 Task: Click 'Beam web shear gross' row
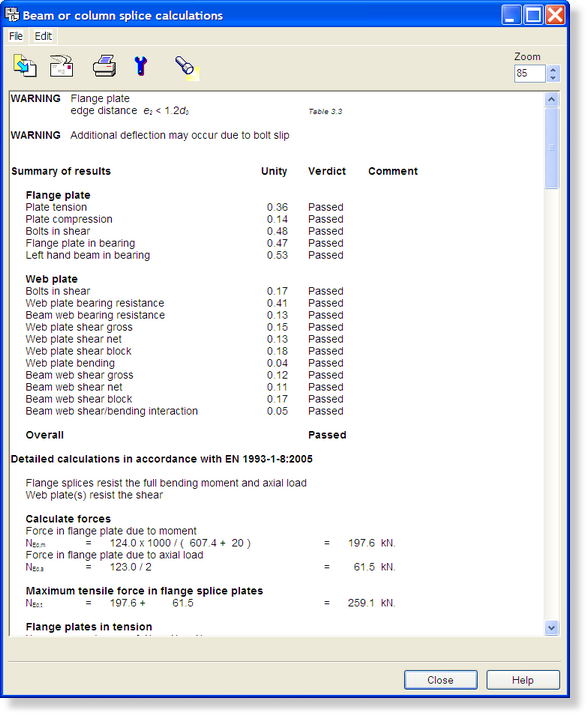(79, 375)
